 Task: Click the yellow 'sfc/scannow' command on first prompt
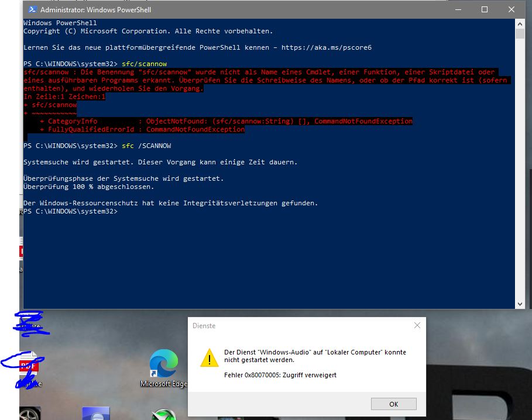point(144,64)
